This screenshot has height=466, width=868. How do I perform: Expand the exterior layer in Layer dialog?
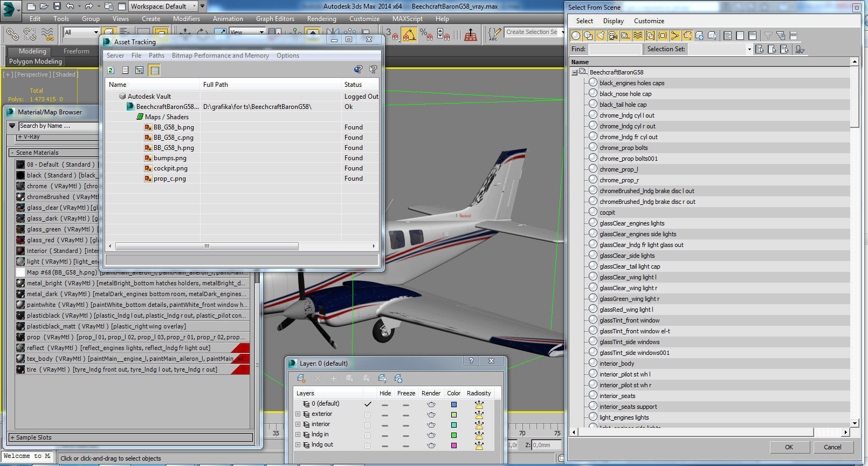298,414
